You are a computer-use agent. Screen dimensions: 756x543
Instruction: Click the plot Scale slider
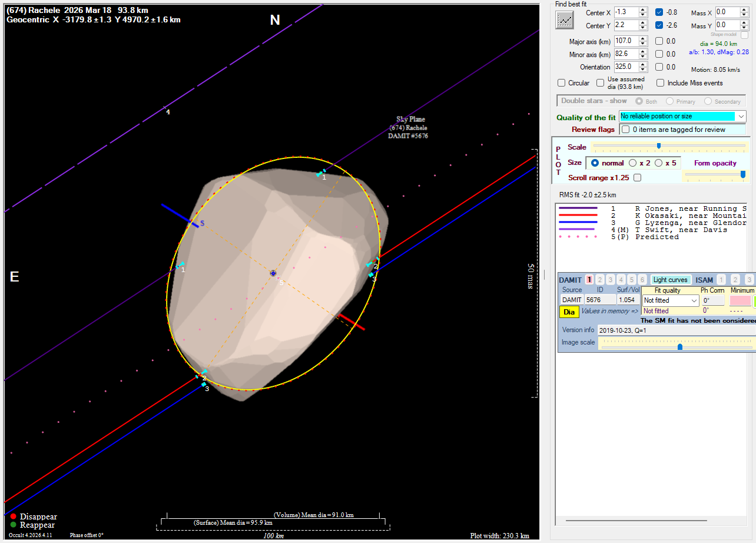point(658,146)
